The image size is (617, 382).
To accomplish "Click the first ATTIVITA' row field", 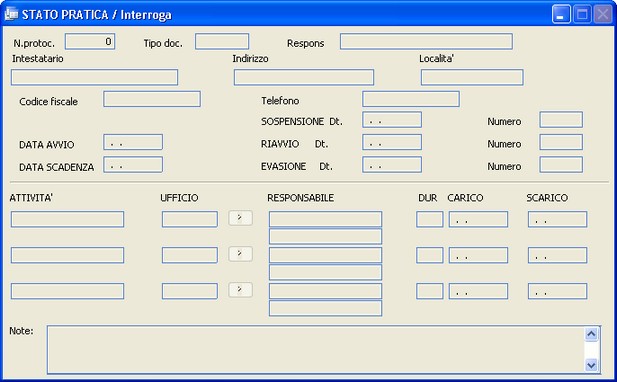I will tap(67, 219).
